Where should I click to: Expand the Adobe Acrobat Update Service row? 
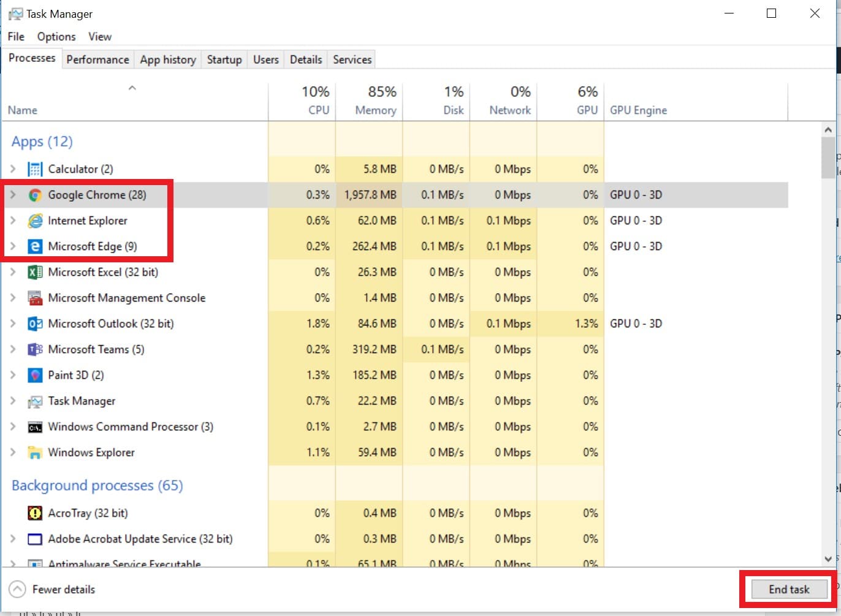[x=13, y=539]
